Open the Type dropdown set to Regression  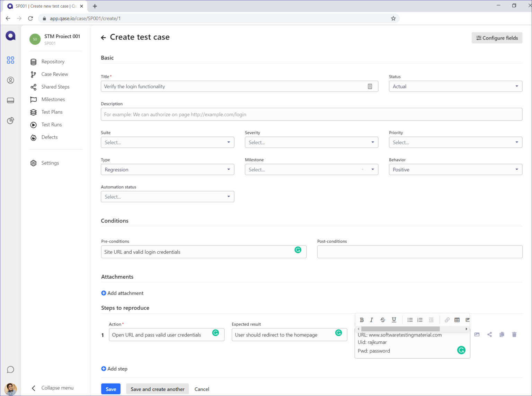(x=167, y=170)
